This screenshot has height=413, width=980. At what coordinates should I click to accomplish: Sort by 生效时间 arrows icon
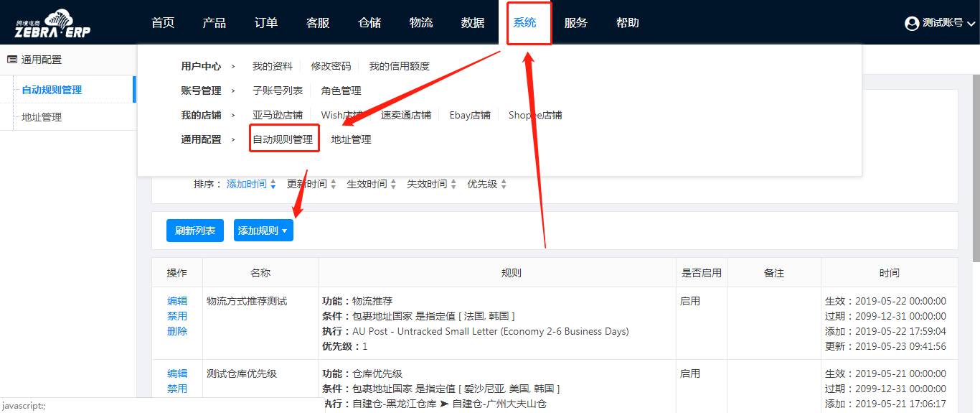tap(393, 185)
